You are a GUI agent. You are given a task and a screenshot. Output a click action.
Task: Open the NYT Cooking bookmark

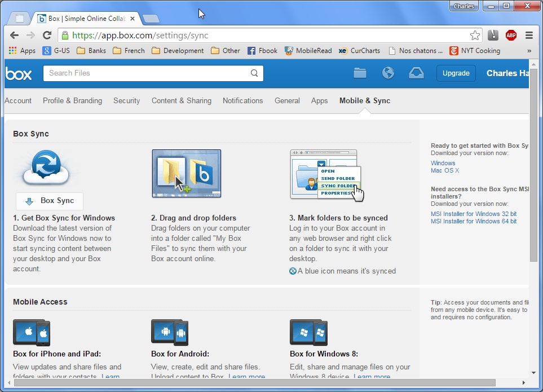tap(475, 51)
